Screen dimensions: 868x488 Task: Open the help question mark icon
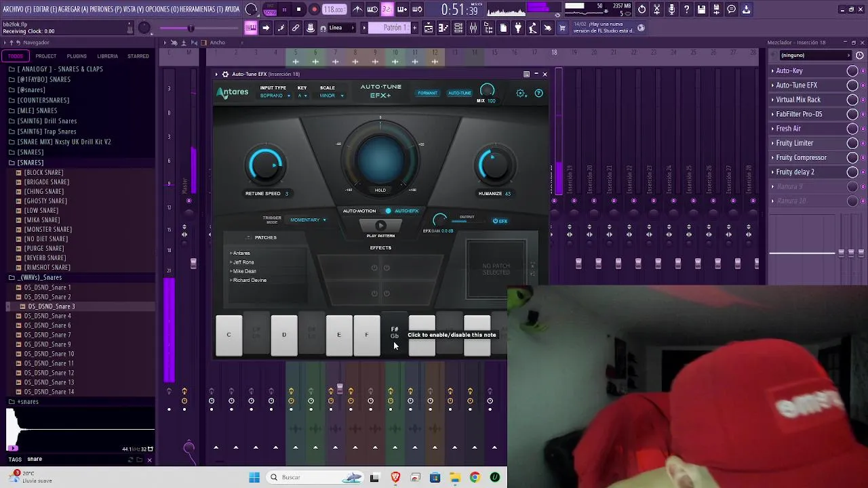(687, 9)
